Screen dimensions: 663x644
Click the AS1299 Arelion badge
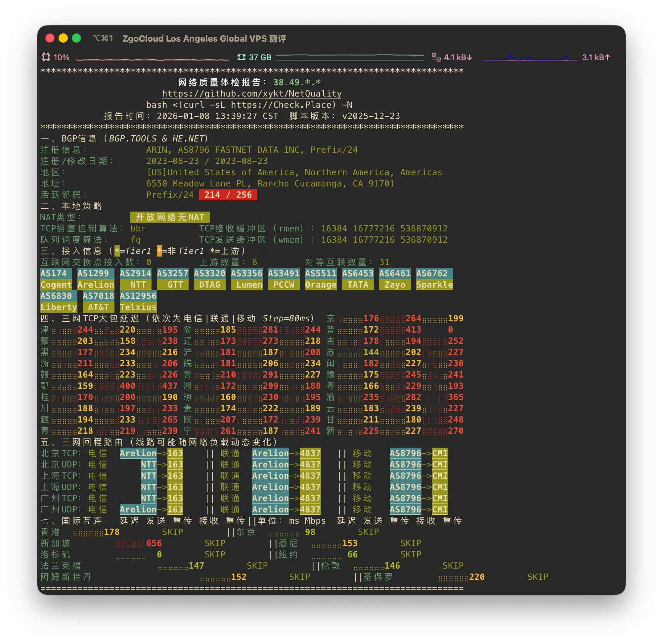point(96,279)
